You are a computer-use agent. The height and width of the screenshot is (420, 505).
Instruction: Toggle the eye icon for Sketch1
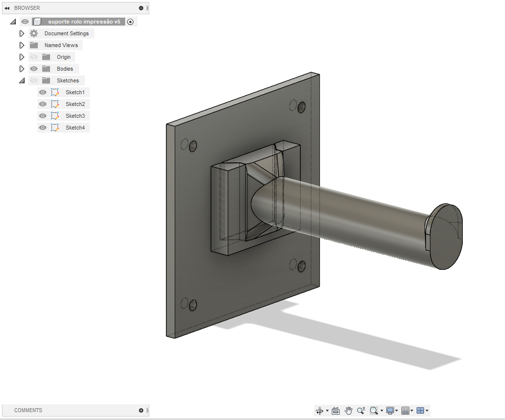43,92
